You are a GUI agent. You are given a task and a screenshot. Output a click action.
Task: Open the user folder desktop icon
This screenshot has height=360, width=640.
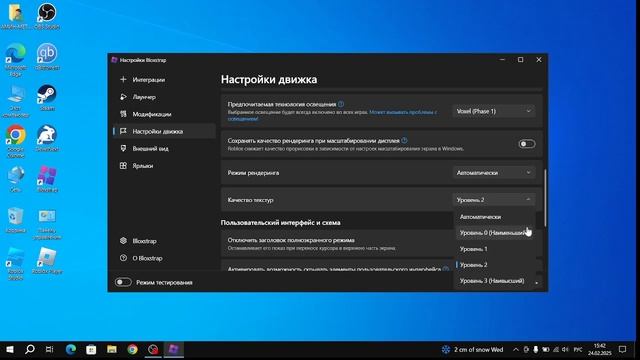tap(16, 16)
